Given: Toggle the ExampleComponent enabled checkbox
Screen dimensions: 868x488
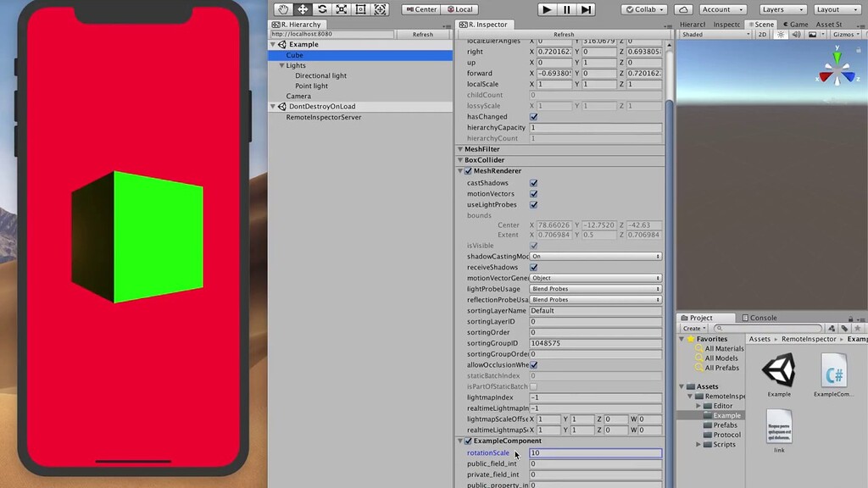Looking at the screenshot, I should pyautogui.click(x=468, y=441).
